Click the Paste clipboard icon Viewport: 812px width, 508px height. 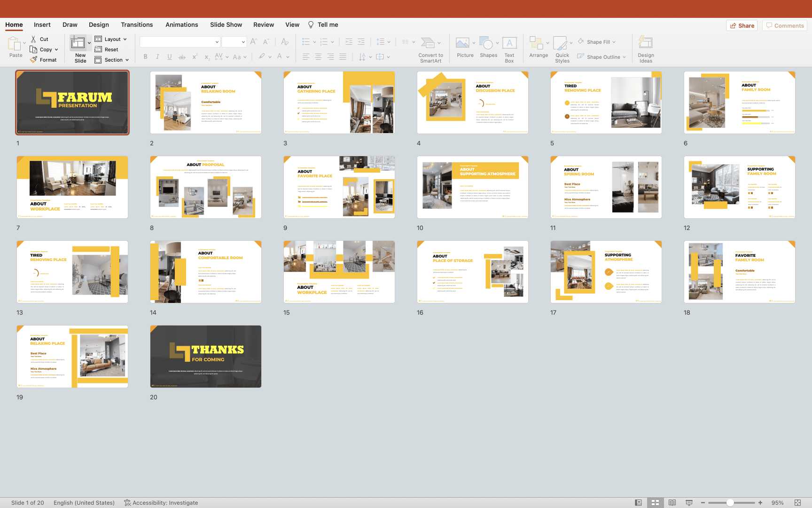(x=14, y=44)
